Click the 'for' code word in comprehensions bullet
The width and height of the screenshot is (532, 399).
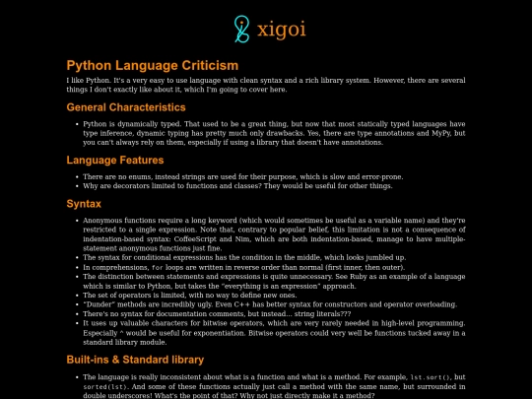[157, 267]
